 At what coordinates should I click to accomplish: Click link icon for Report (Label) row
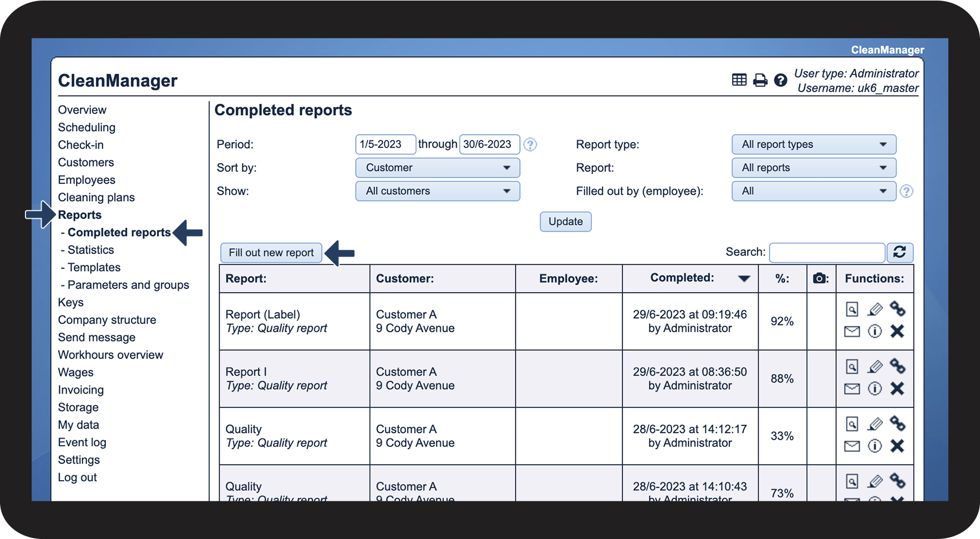tap(897, 309)
